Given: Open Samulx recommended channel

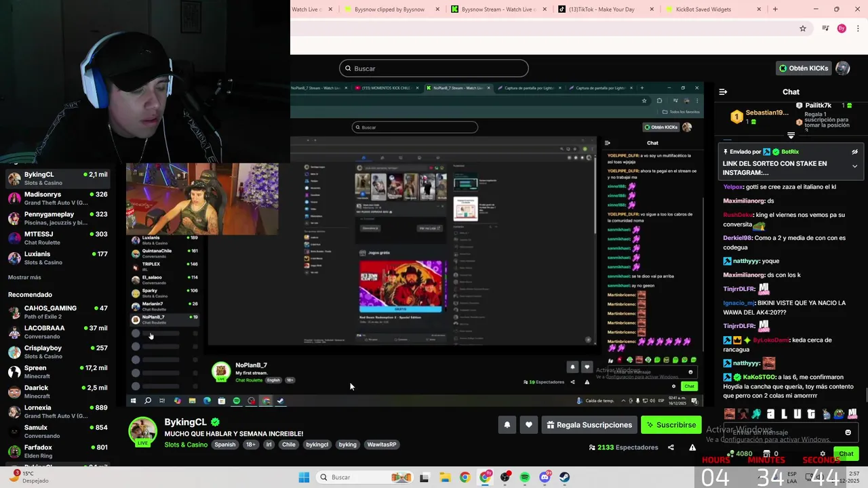Looking at the screenshot, I should [x=58, y=431].
